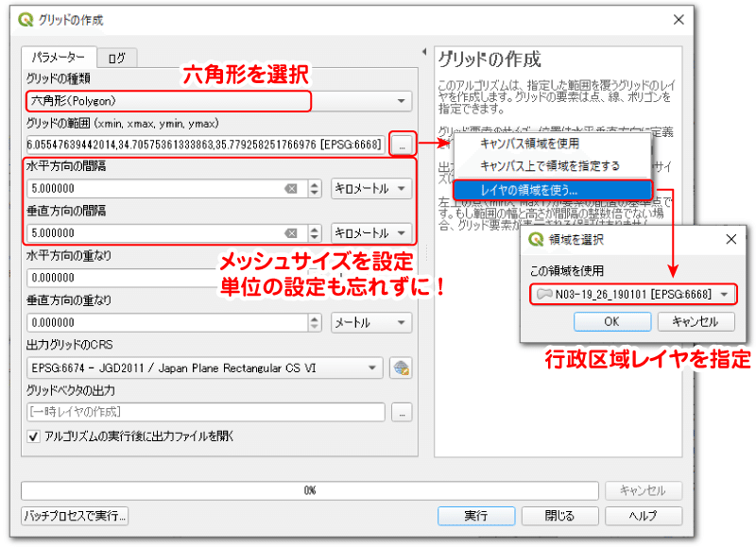756x547 pixels.
Task: Click the 0% progress bar
Action: (x=310, y=490)
